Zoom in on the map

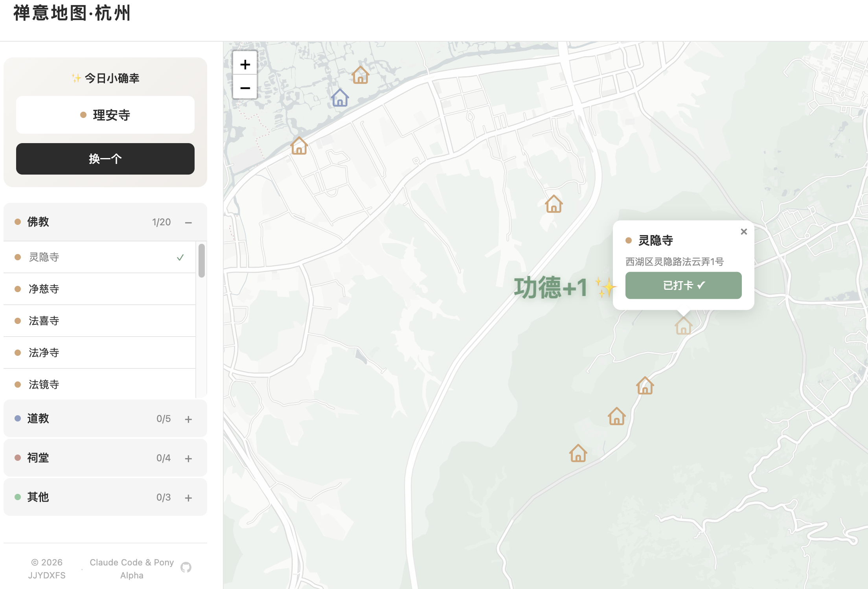pos(245,64)
